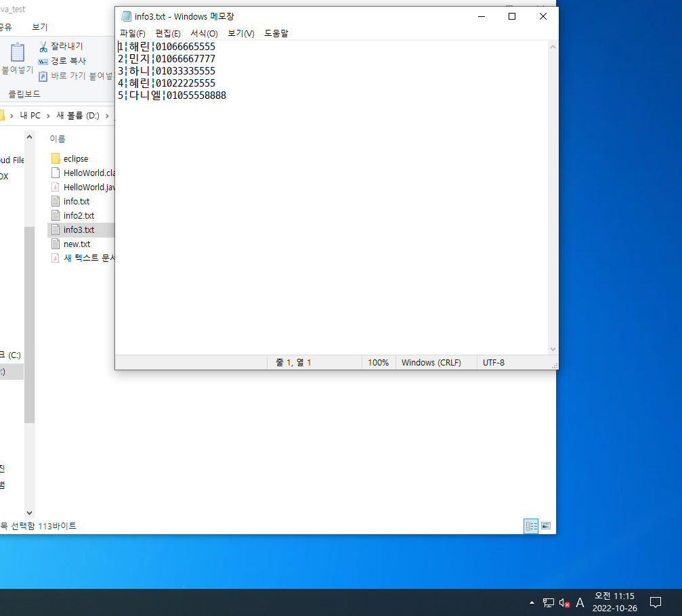
Task: Click the 내 PC breadcrumb in address bar
Action: coord(30,116)
